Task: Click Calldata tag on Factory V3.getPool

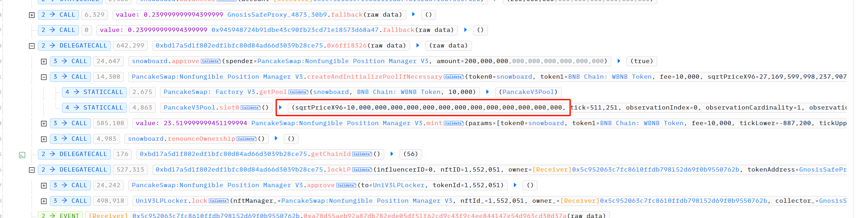Action: 298,92
